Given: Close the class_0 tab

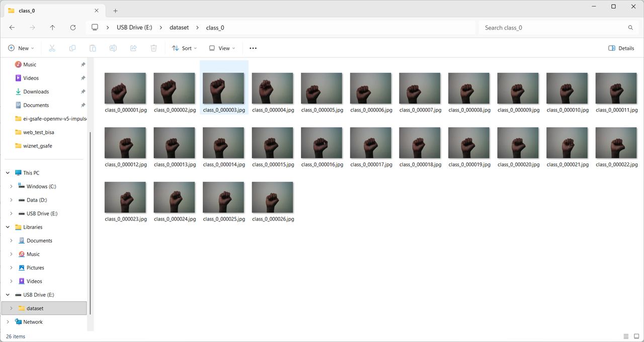Looking at the screenshot, I should point(97,11).
